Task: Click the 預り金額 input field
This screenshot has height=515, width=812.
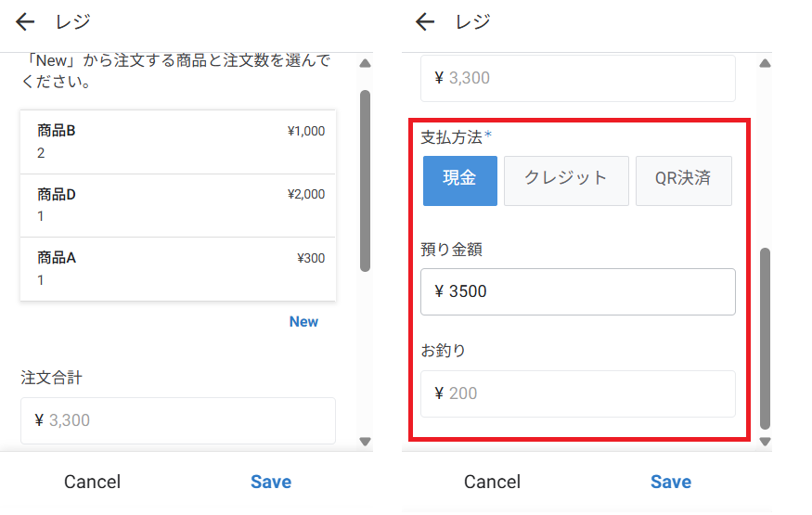Action: point(577,292)
